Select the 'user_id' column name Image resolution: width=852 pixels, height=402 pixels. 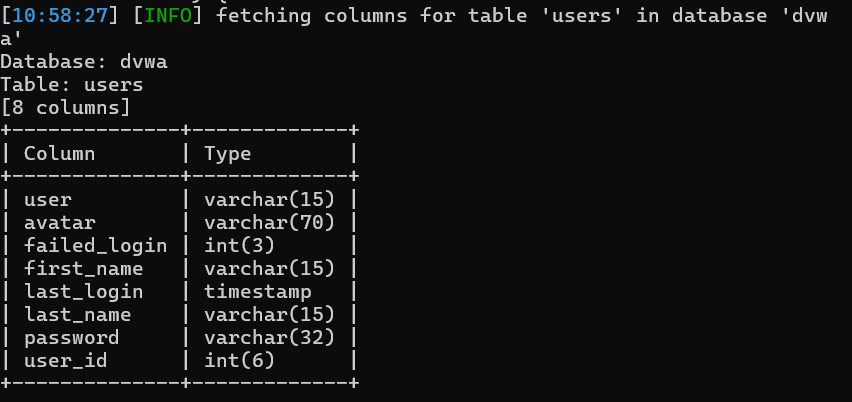[65, 361]
